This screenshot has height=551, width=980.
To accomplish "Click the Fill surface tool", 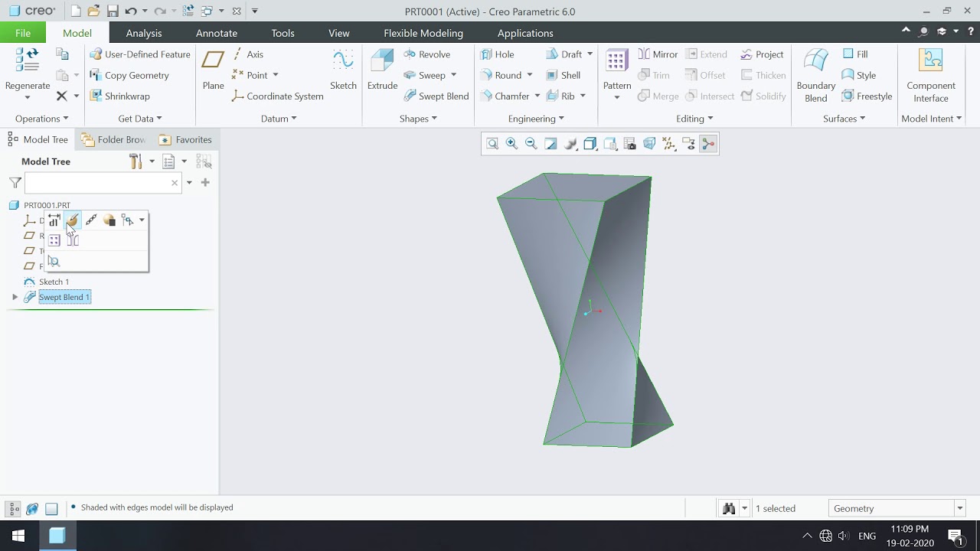I will coord(855,54).
